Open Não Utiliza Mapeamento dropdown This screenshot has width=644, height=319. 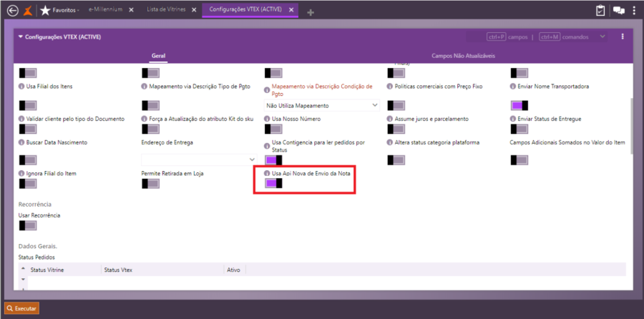[x=321, y=106]
